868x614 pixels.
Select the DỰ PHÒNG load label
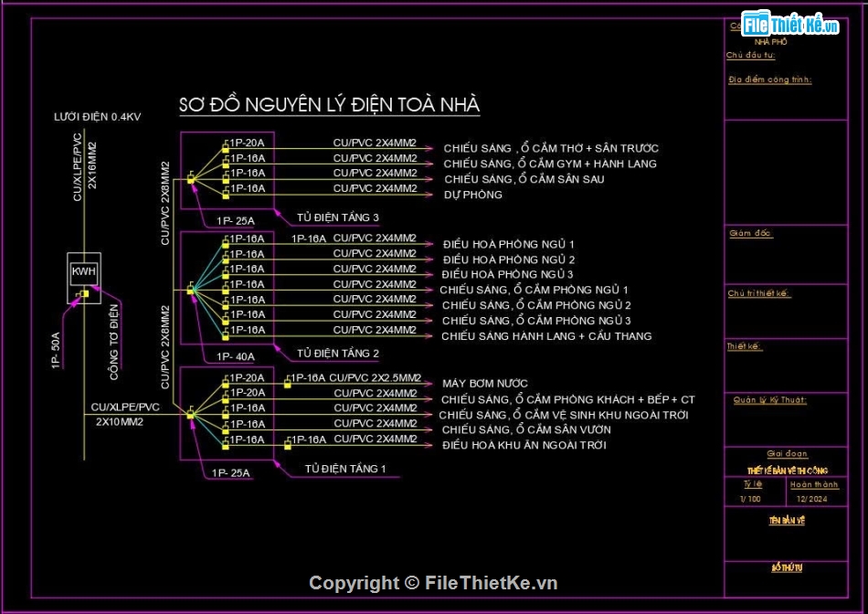(473, 195)
